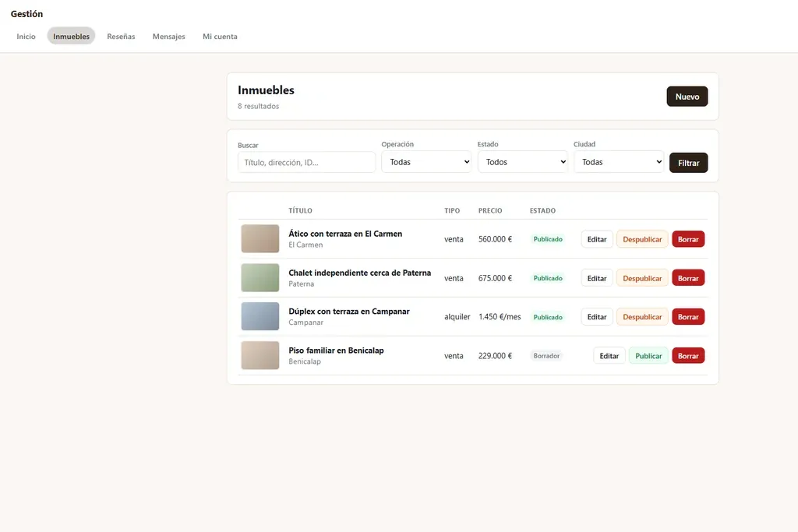Open the Mi cuenta tab

coord(220,36)
